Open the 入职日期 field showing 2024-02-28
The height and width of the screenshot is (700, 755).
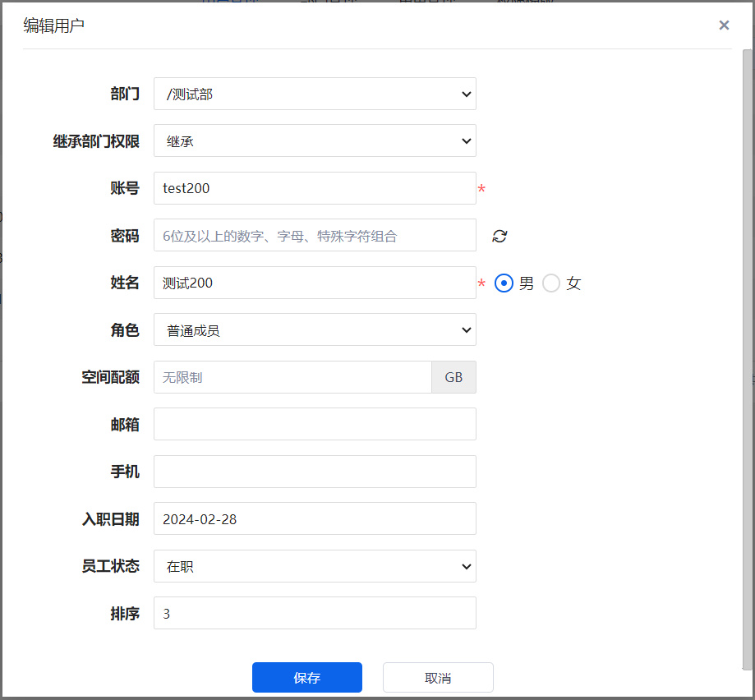pyautogui.click(x=315, y=518)
